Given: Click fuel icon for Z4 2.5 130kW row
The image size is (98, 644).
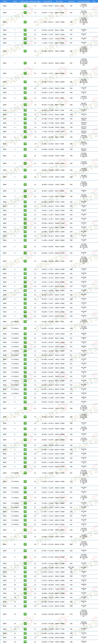Looking at the screenshot, I should (x=25, y=629).
